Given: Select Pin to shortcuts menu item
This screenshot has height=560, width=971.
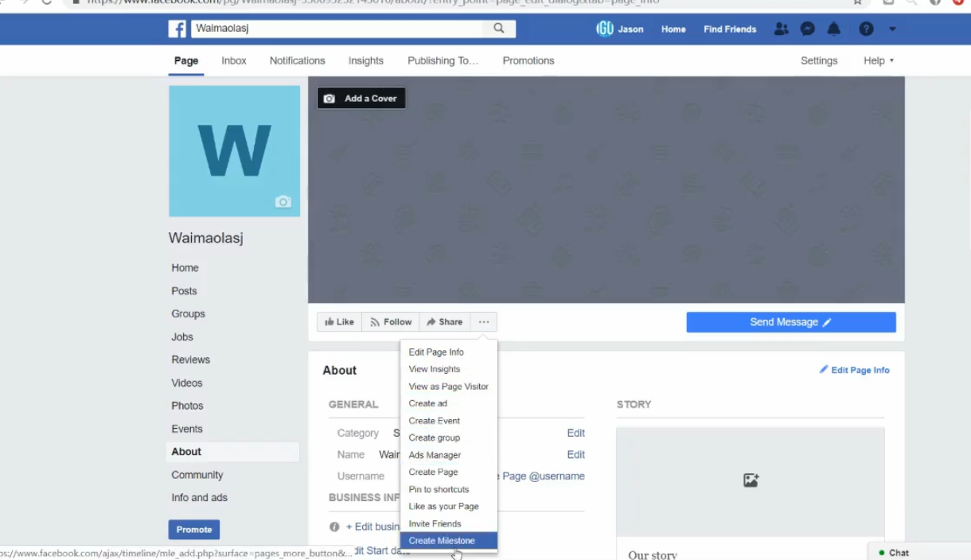Looking at the screenshot, I should point(449,489).
